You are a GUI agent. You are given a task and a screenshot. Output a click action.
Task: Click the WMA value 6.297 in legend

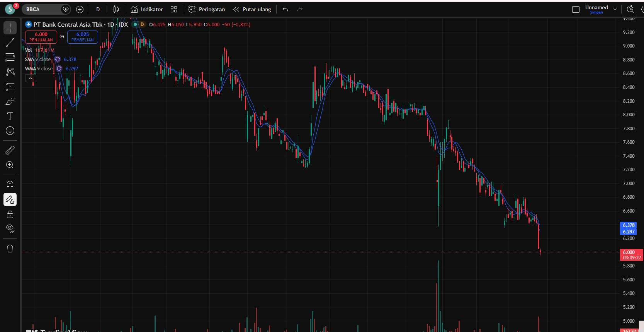tap(72, 68)
